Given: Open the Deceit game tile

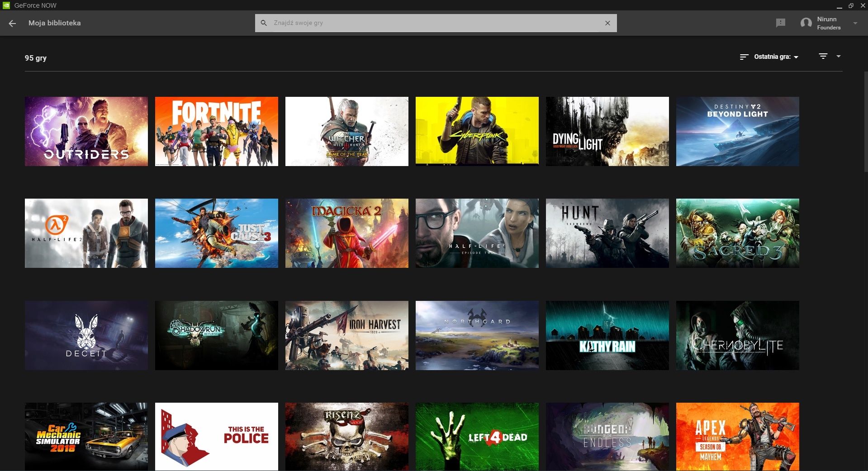Looking at the screenshot, I should pyautogui.click(x=86, y=335).
